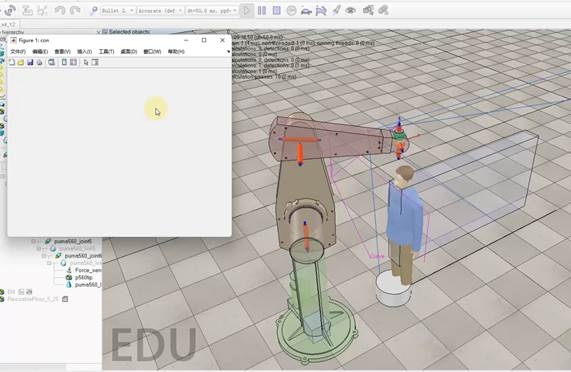571x372 pixels.
Task: Speed up simulation with the rabbit icon
Action: tap(321, 11)
